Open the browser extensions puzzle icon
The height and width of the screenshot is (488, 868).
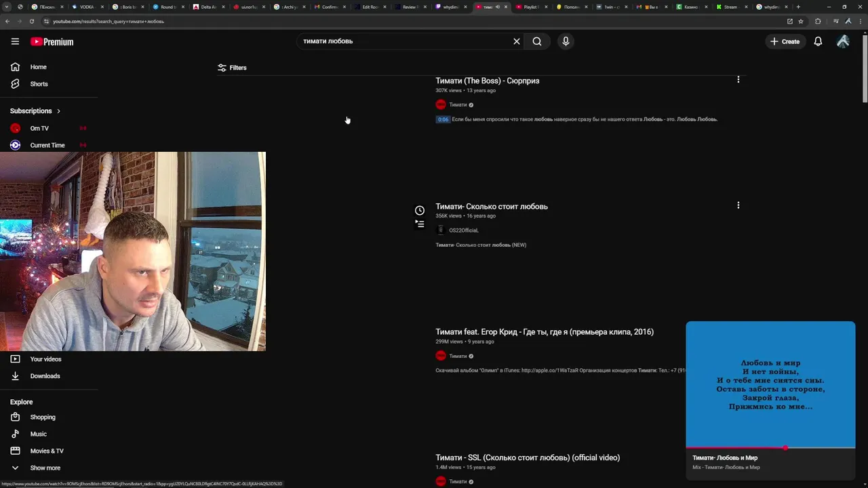click(818, 21)
